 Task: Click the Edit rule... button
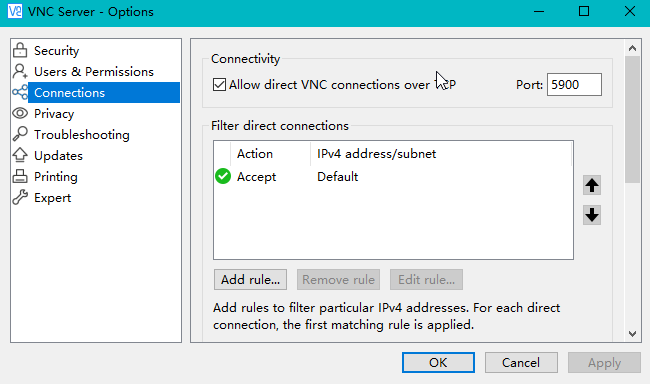coord(426,279)
